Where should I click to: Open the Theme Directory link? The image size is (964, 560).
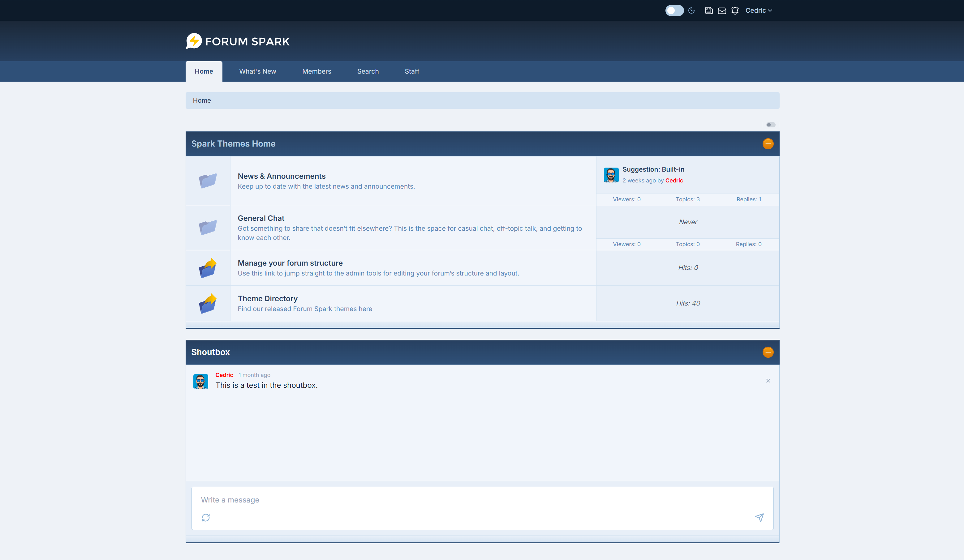(x=267, y=298)
